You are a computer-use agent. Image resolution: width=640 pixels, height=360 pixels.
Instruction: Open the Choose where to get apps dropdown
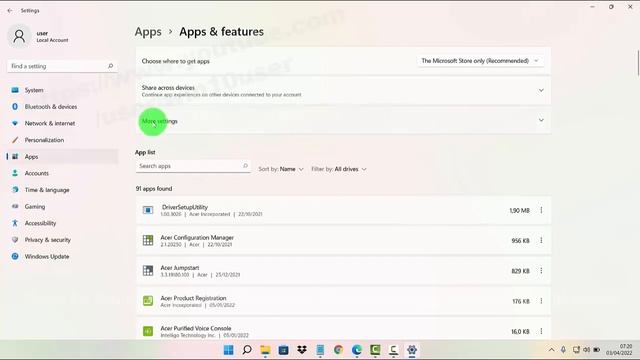click(x=480, y=61)
